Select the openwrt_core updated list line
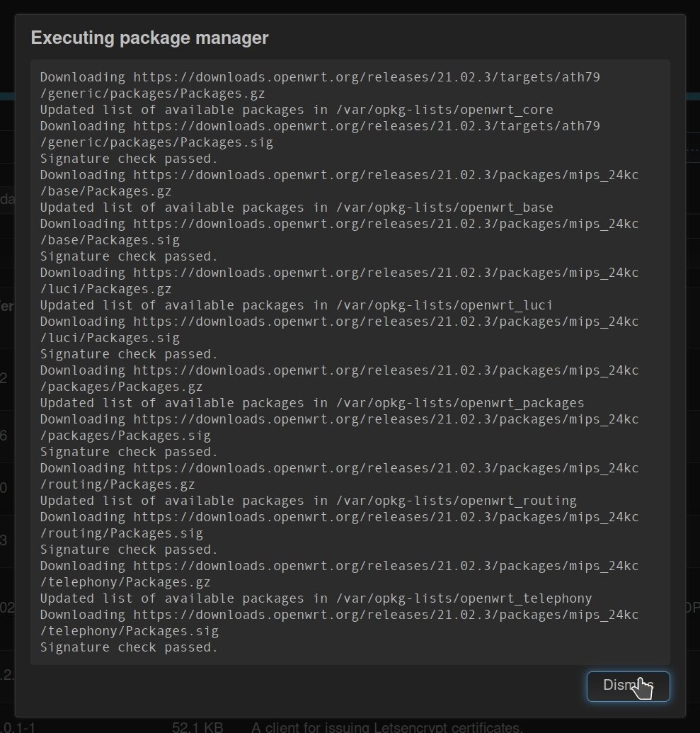 (297, 110)
